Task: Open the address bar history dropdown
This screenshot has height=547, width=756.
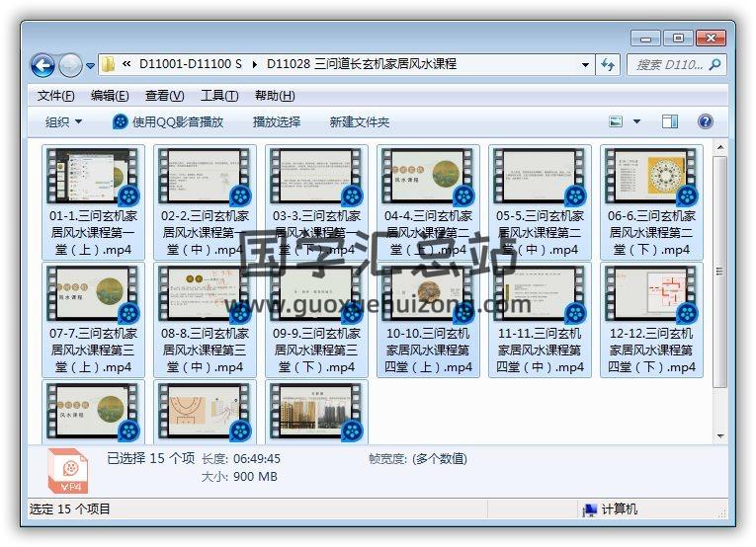Action: (585, 64)
